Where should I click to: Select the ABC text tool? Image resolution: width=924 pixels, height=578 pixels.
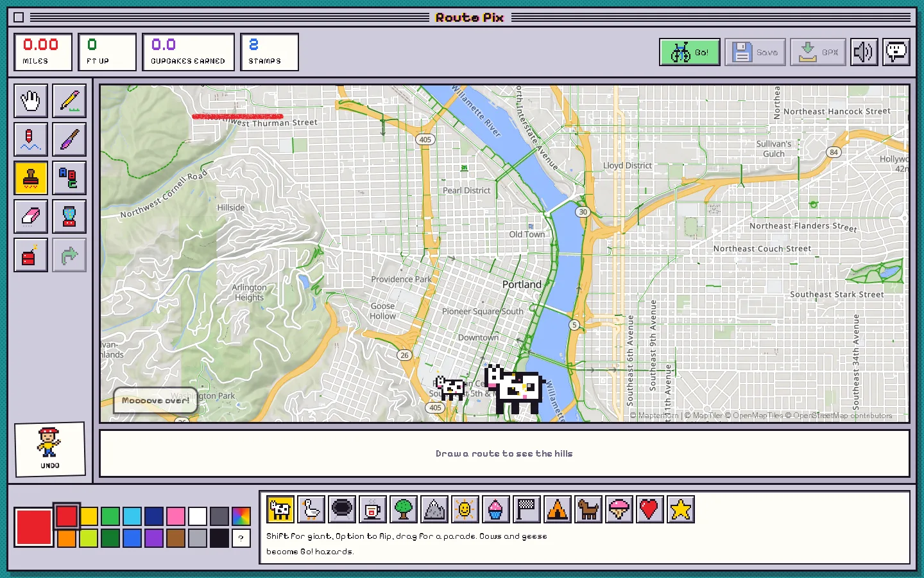69,178
